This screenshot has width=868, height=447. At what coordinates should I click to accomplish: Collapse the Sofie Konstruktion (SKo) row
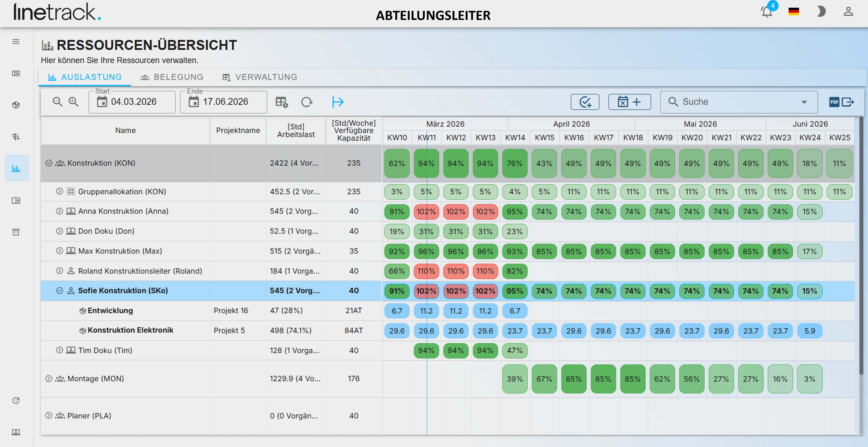(60, 291)
